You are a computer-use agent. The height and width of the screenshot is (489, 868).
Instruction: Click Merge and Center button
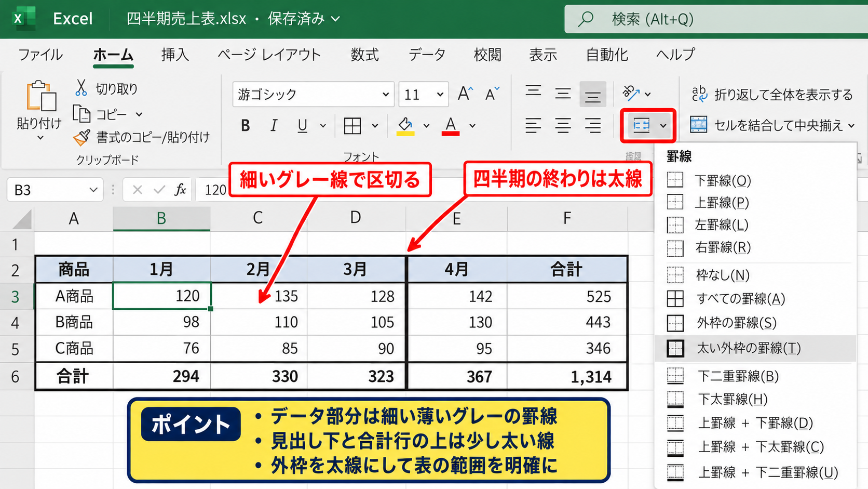click(766, 125)
